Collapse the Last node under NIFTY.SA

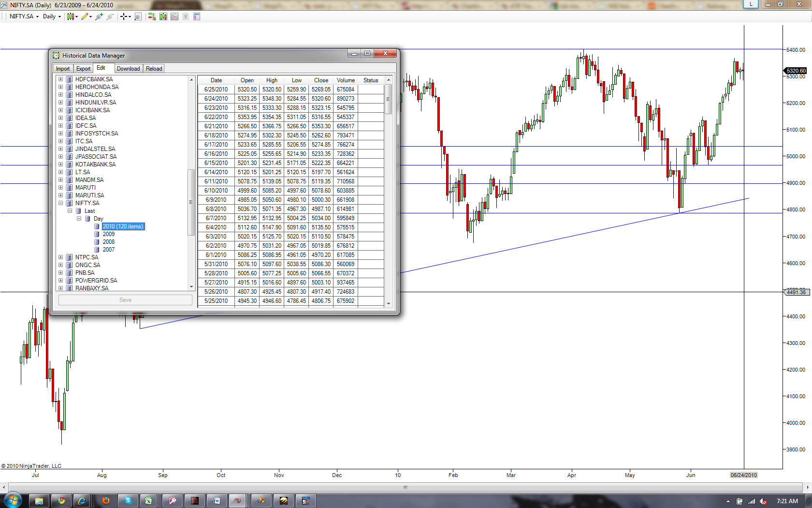click(x=70, y=211)
